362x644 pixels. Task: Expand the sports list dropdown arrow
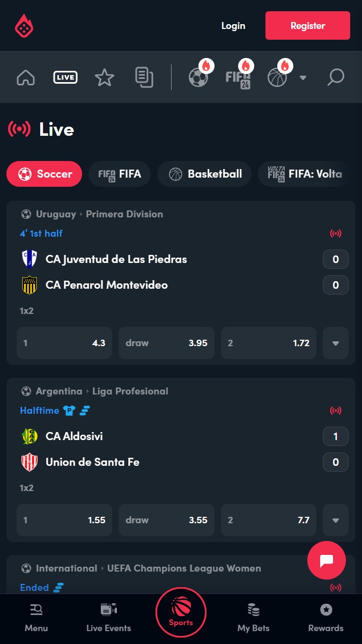click(303, 78)
